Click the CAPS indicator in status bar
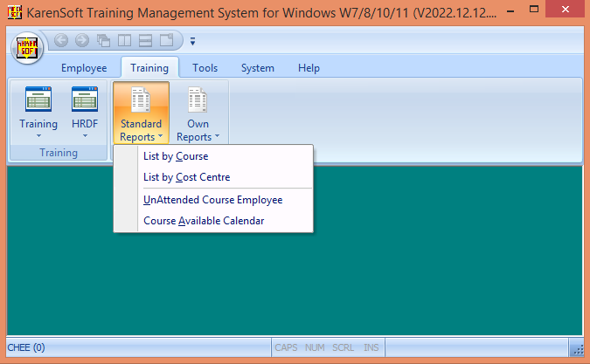590x364 pixels. [286, 347]
